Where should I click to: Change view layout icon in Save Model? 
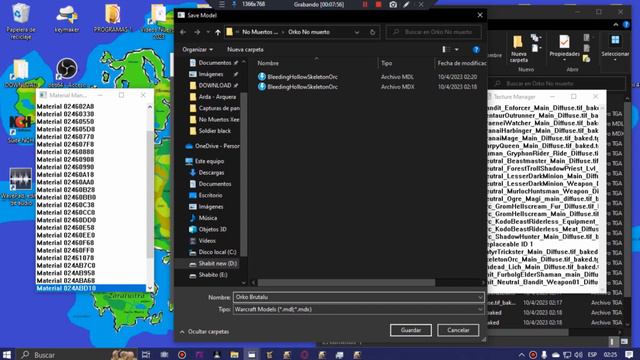tap(446, 49)
